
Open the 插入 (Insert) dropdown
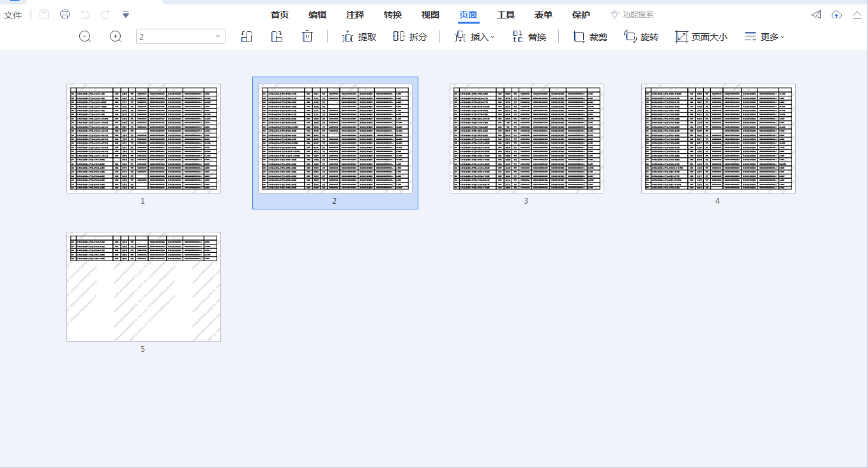point(475,37)
